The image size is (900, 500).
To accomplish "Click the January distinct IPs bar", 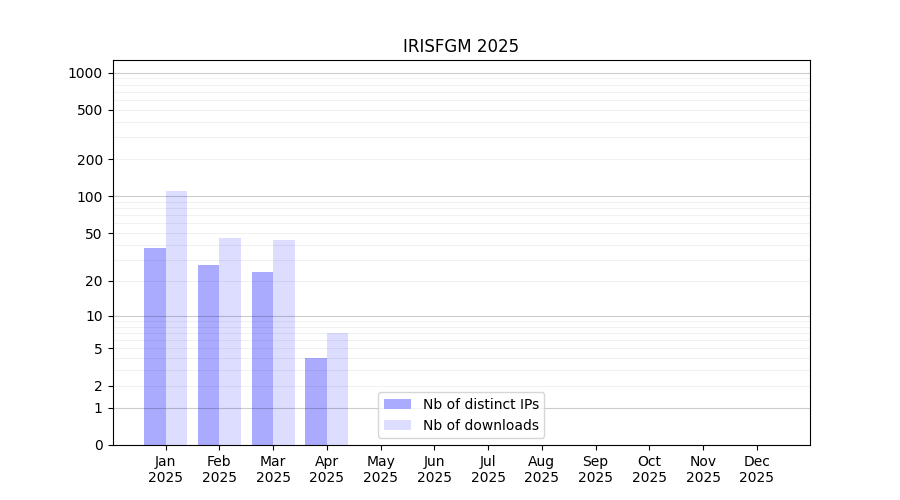I will 155,346.
